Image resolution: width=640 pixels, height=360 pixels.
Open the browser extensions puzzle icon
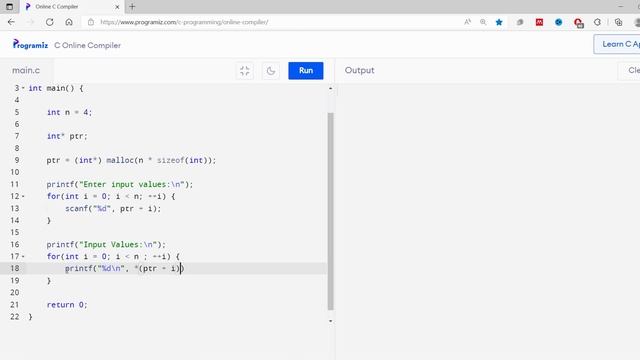tap(597, 22)
